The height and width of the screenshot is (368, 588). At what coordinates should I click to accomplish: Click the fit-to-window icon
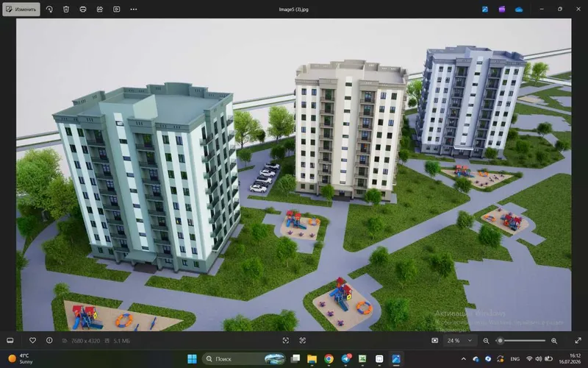286,341
